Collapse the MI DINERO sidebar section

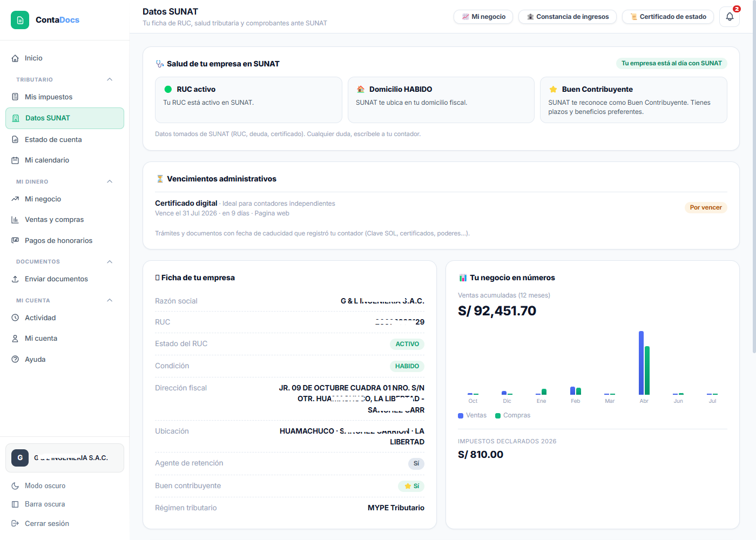tap(110, 181)
